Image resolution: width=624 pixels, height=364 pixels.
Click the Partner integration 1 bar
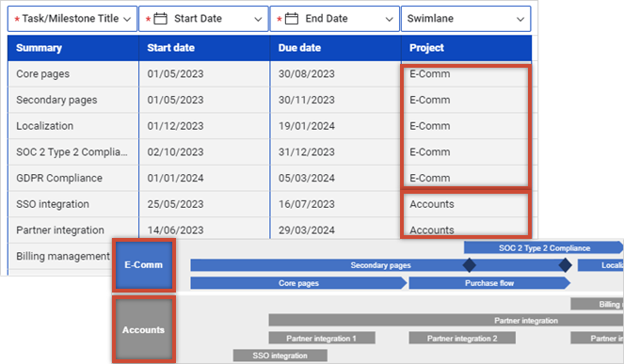322,339
